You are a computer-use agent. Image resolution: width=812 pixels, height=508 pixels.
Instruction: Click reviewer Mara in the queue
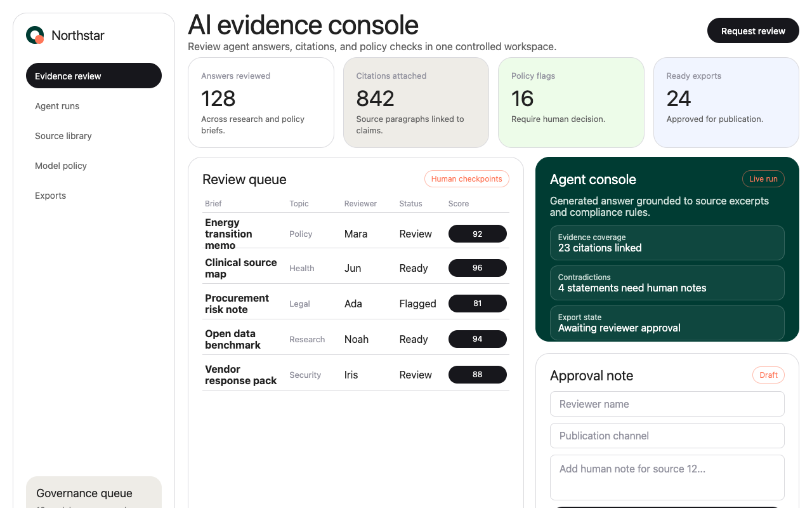(356, 234)
